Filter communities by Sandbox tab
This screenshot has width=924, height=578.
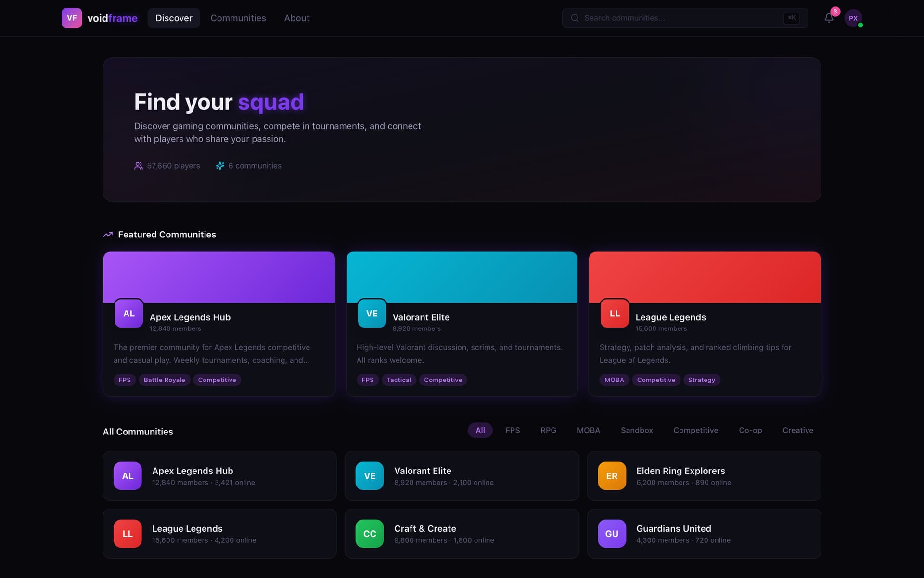pyautogui.click(x=637, y=430)
